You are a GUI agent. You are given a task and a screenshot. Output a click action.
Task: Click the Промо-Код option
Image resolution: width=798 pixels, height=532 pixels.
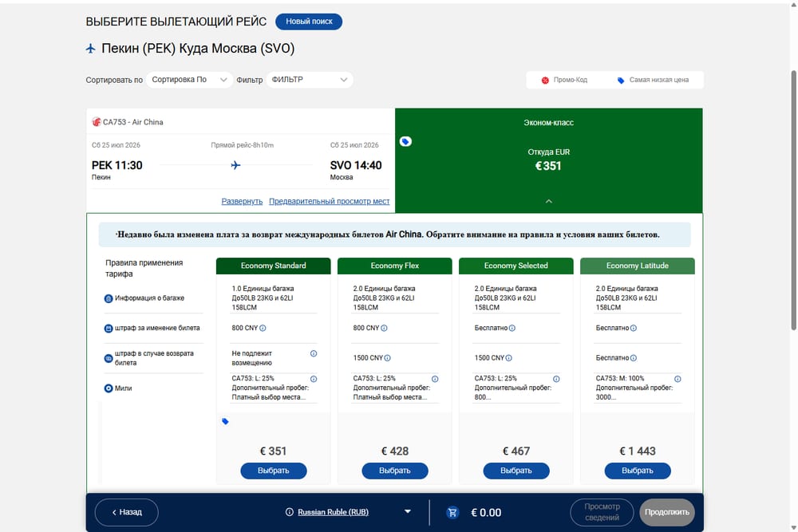pos(564,81)
